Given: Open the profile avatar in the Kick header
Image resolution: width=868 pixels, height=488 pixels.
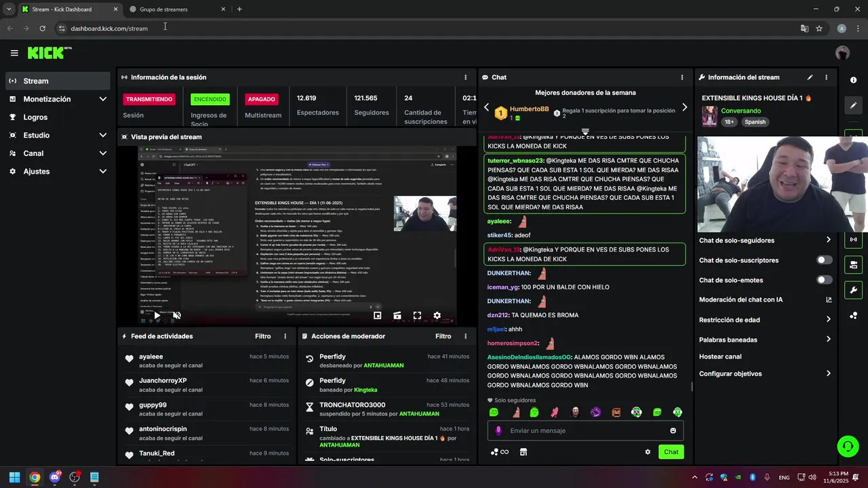Looking at the screenshot, I should pos(843,53).
